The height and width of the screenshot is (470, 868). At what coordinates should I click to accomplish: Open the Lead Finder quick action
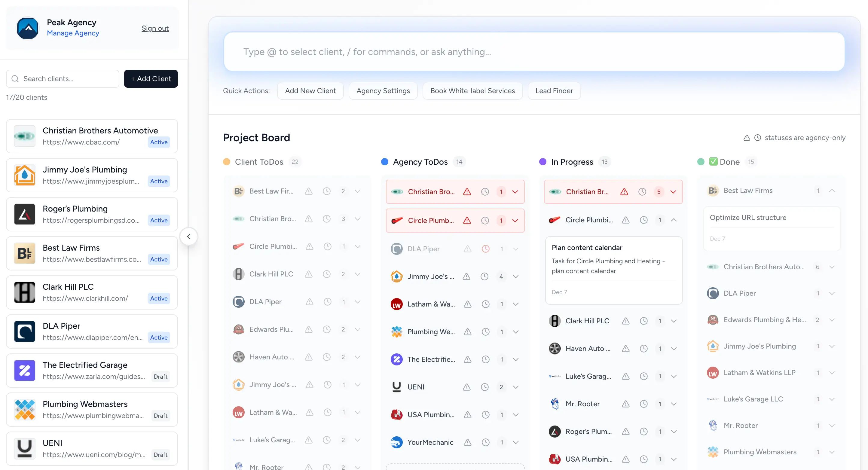pos(554,91)
